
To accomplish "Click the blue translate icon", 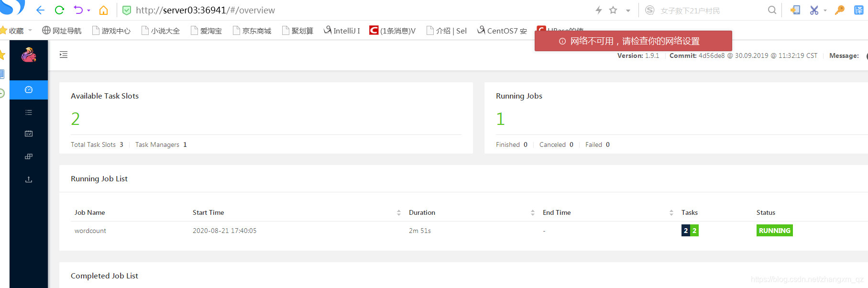I will click(859, 10).
